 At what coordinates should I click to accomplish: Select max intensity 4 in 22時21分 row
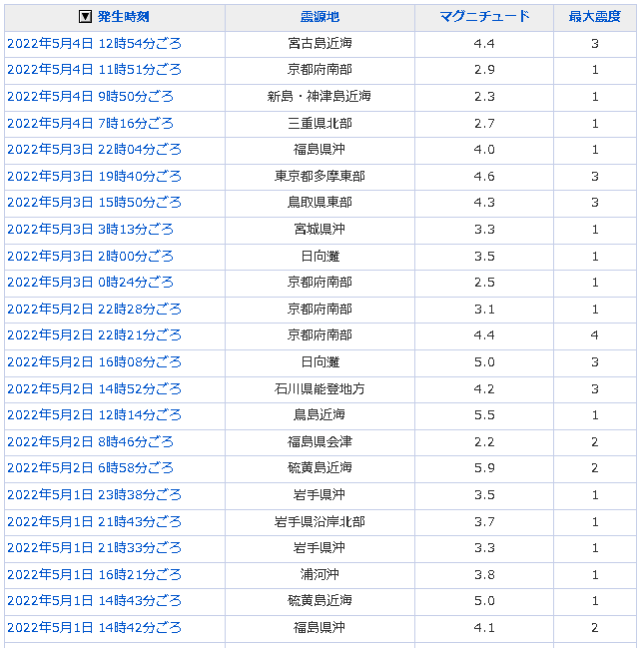coord(594,335)
